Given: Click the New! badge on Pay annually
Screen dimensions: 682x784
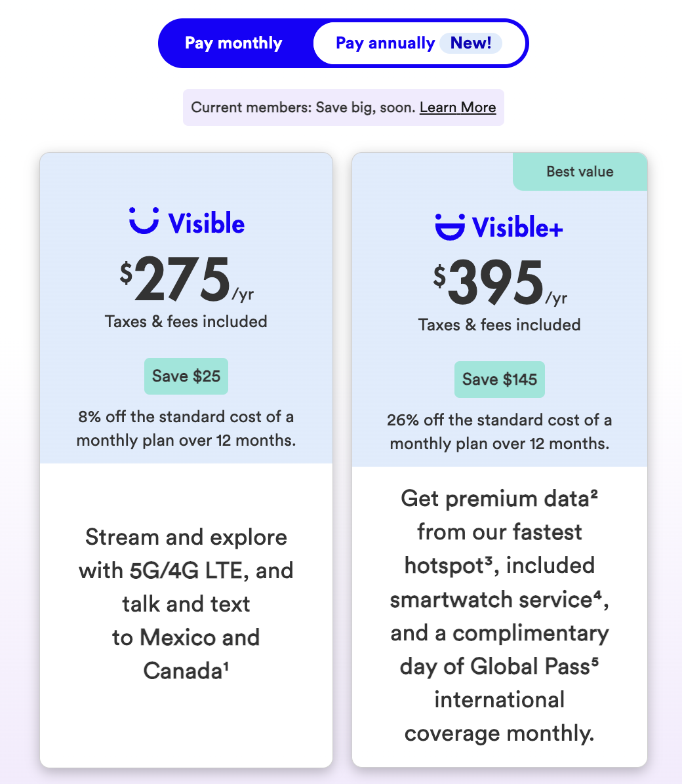Looking at the screenshot, I should point(471,43).
